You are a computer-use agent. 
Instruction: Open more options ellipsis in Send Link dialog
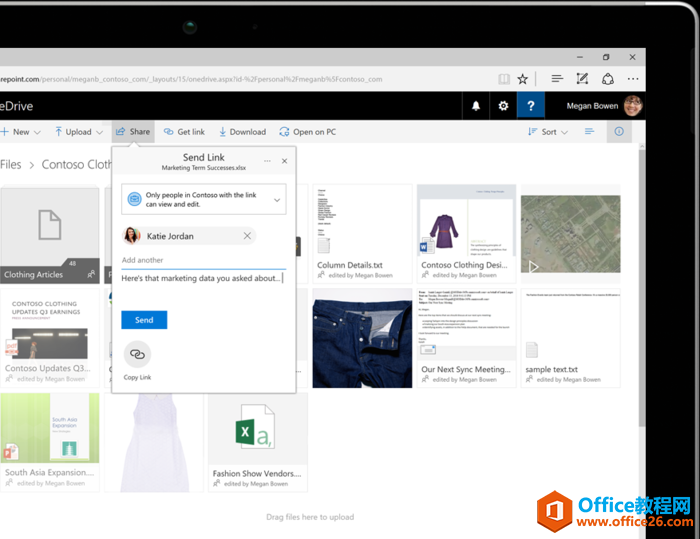click(x=266, y=161)
